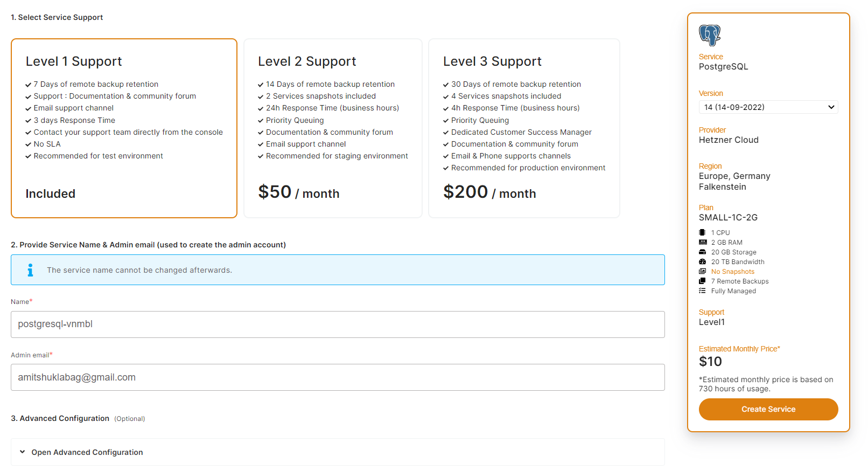Click the Fully Managed checklist icon
The width and height of the screenshot is (868, 470).
click(x=702, y=291)
